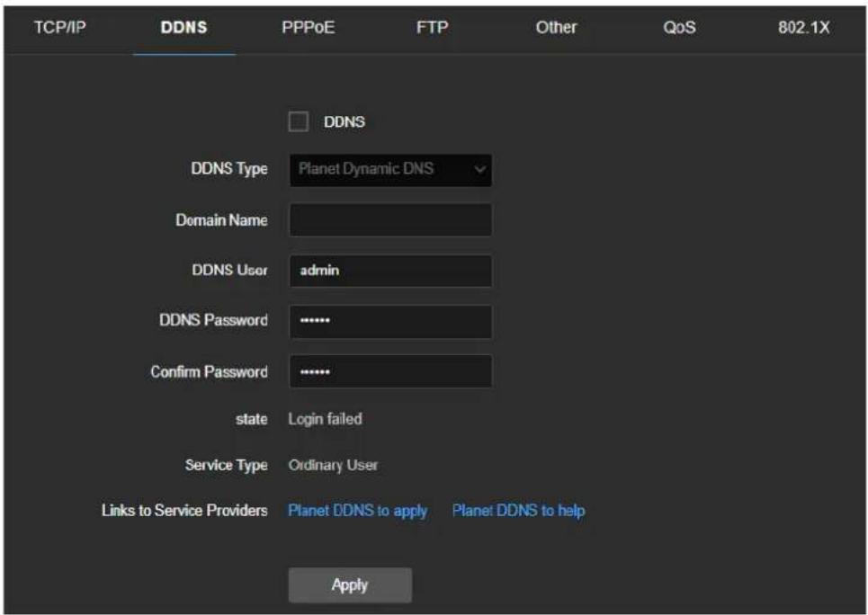Switch to the QoS tab
This screenshot has height=615, width=868.
[679, 27]
